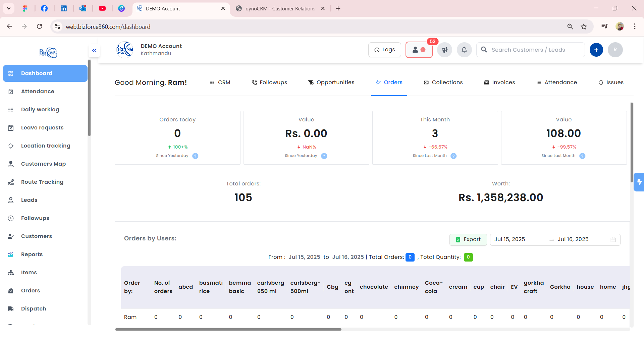Export the Orders by Users table

468,239
